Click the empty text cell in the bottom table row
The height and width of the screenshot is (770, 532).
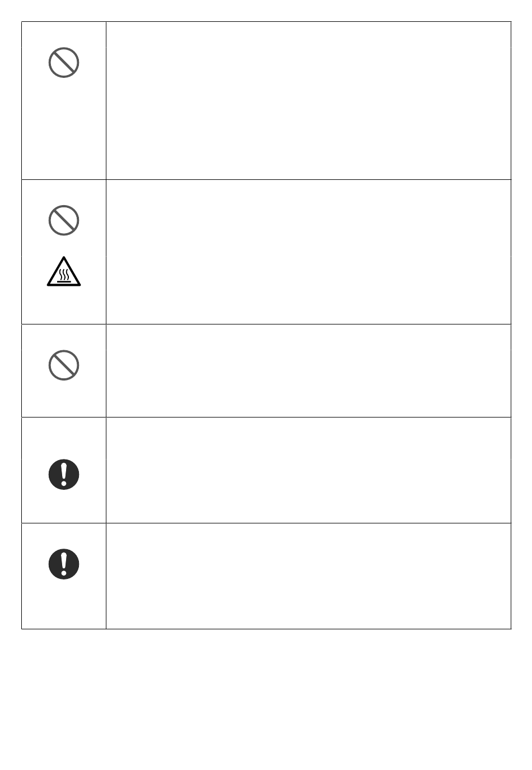309,576
